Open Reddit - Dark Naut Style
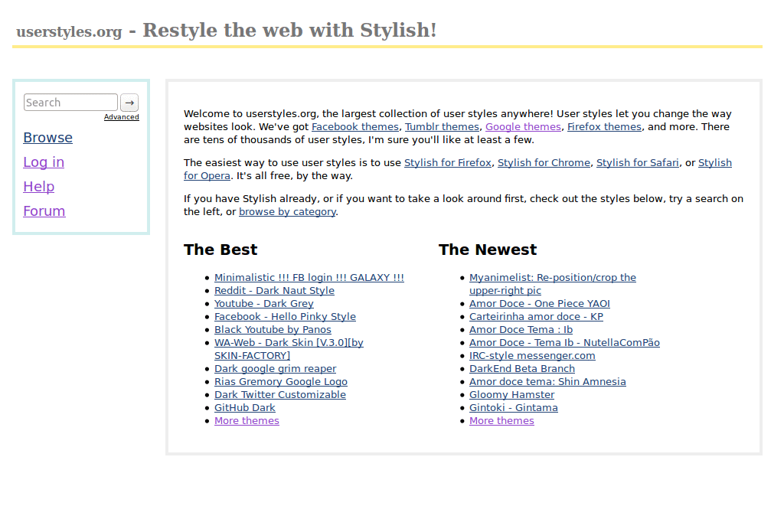Image resolution: width=784 pixels, height=532 pixels. (x=275, y=291)
